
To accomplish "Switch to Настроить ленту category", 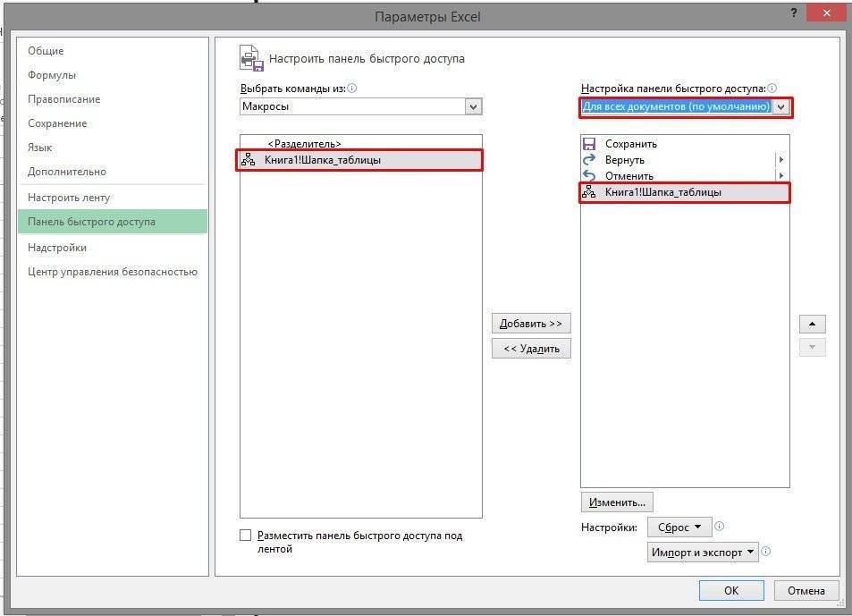I will point(69,198).
